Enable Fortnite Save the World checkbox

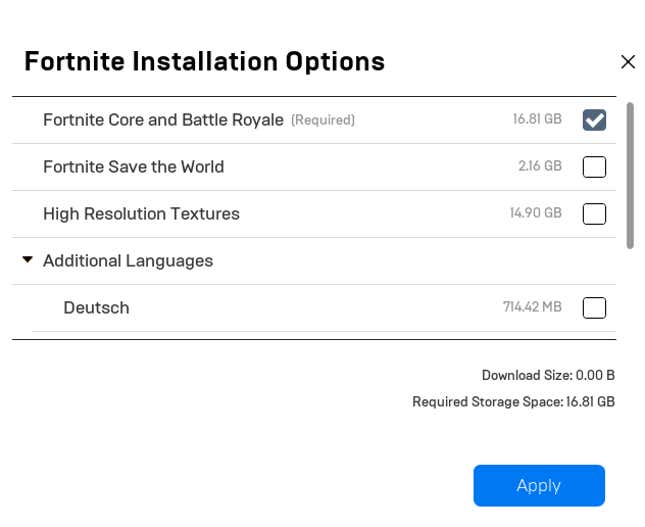coord(594,167)
